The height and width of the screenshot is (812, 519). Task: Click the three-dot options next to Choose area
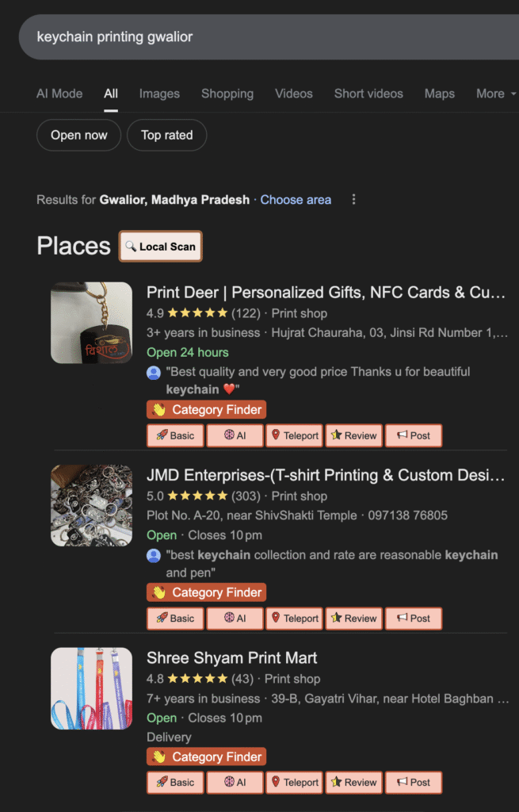[353, 200]
